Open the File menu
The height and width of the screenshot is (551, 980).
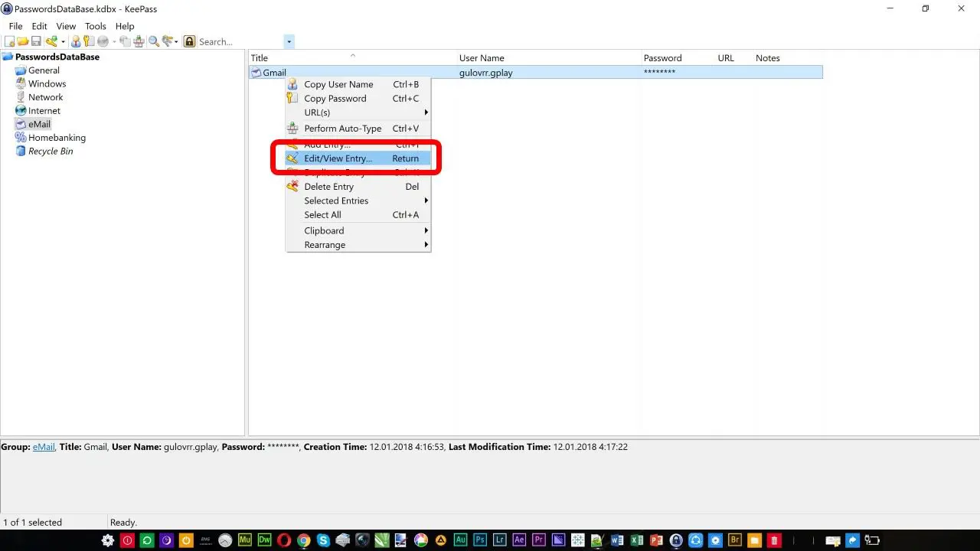pyautogui.click(x=15, y=26)
